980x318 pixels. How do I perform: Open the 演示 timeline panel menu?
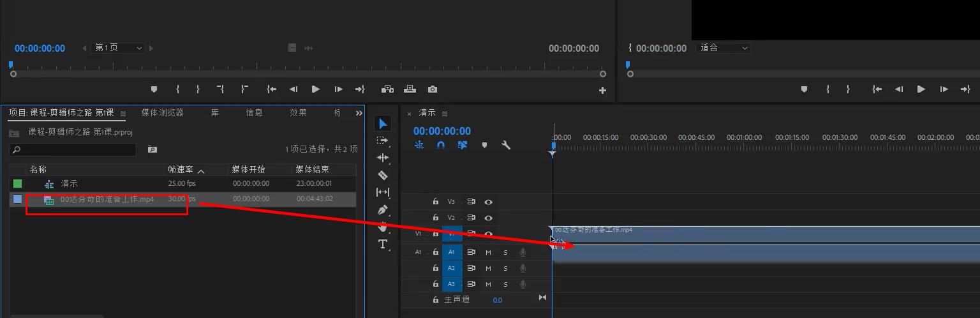[x=445, y=113]
